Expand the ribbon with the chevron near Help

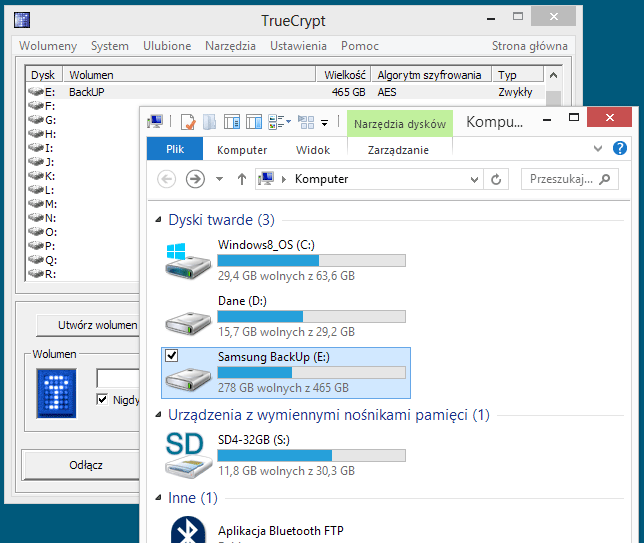coord(598,148)
